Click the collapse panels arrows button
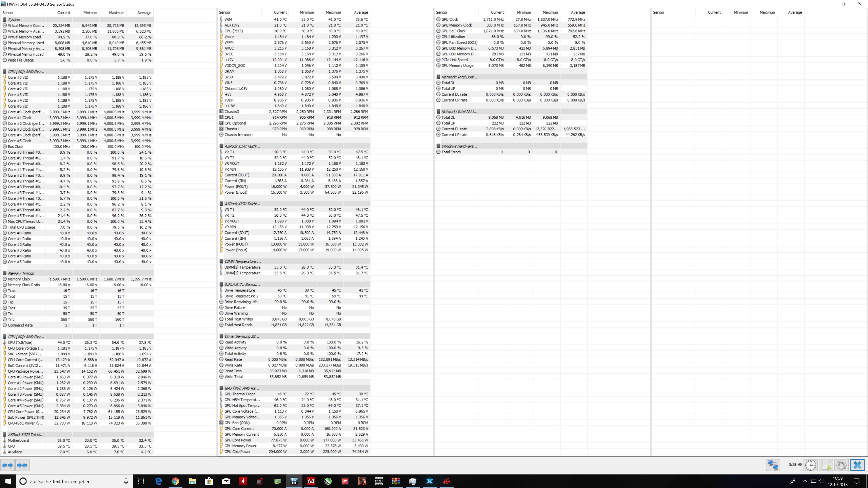 point(22,465)
